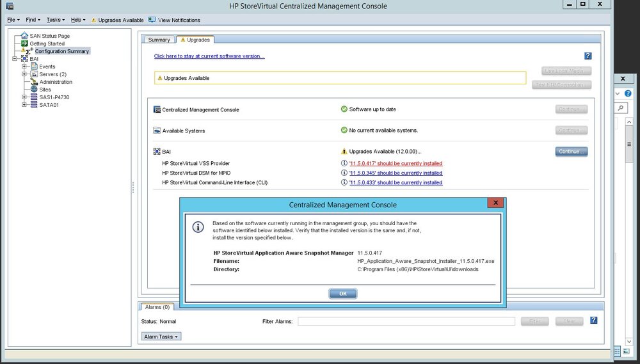Open the chevron dropdown in background window
Screen dimensions: 640x364
[618, 93]
